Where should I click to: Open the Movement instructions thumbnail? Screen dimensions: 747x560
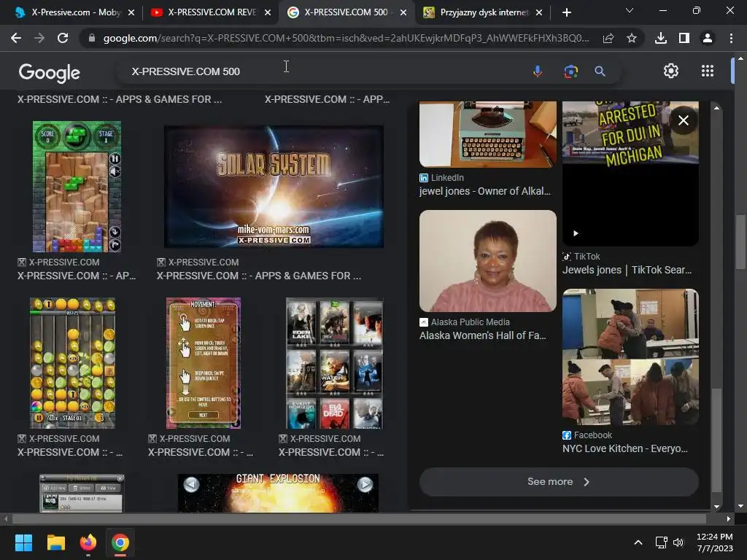204,363
